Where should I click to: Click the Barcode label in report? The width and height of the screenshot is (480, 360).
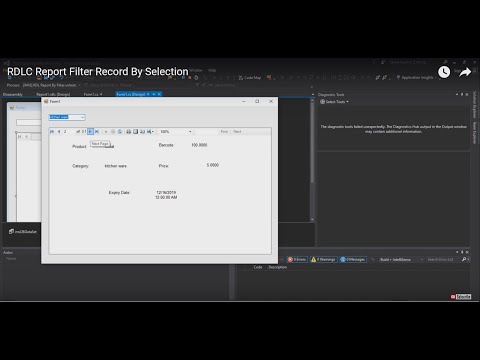click(166, 145)
